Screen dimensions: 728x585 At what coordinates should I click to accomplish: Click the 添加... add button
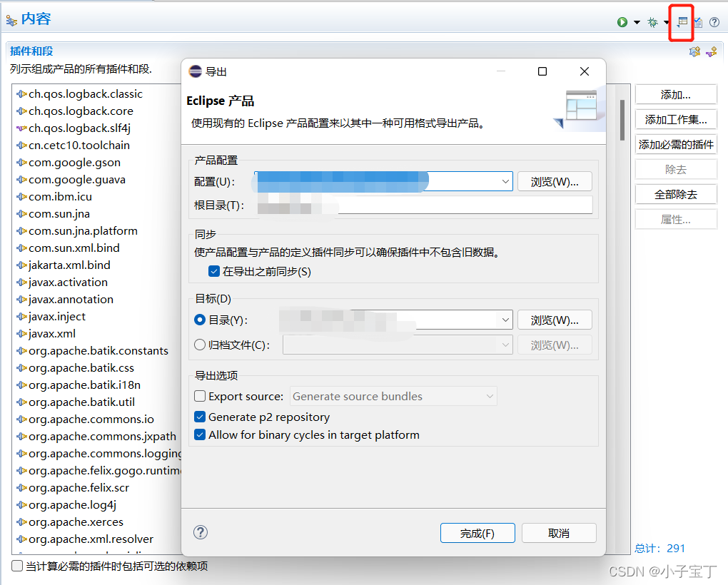pos(675,95)
